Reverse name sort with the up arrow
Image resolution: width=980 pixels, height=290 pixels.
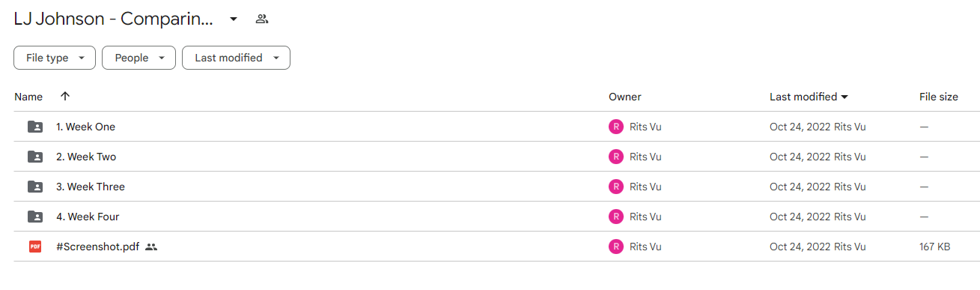(x=65, y=97)
